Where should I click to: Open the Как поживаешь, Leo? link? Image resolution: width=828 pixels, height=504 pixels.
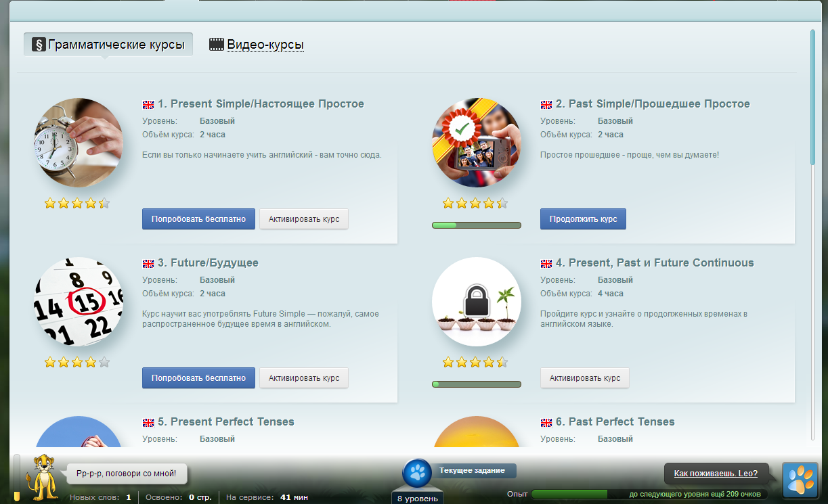click(716, 474)
